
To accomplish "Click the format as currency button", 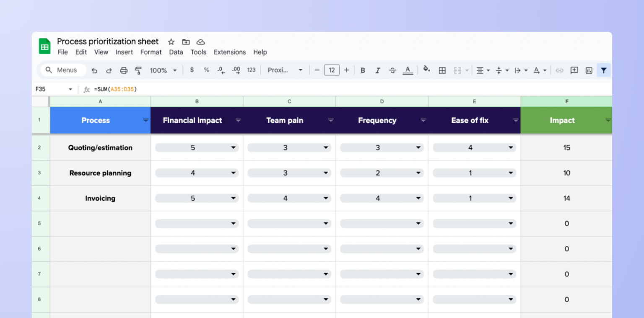I will point(192,70).
